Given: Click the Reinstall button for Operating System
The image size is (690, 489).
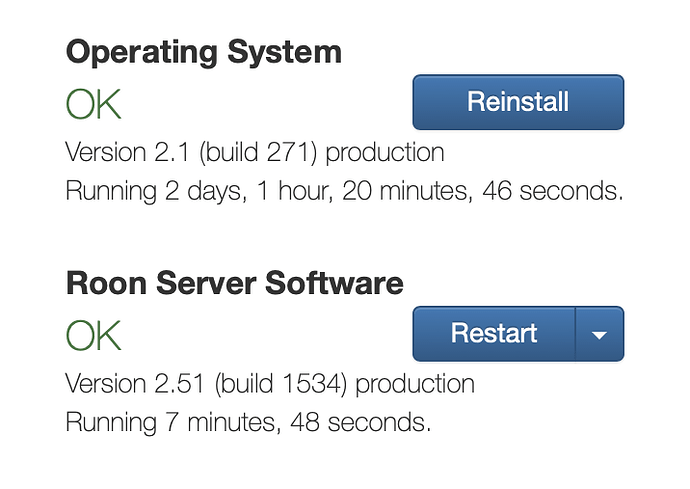Looking at the screenshot, I should [518, 102].
